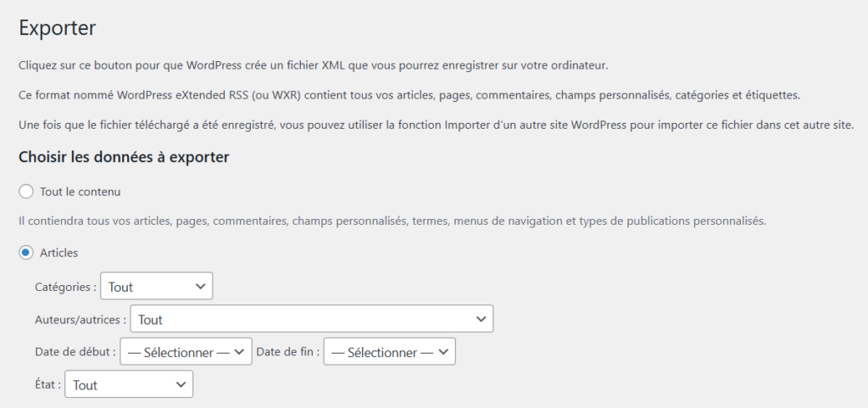
Task: Click the chevron arrow of 'Date de fin'
Action: 443,352
